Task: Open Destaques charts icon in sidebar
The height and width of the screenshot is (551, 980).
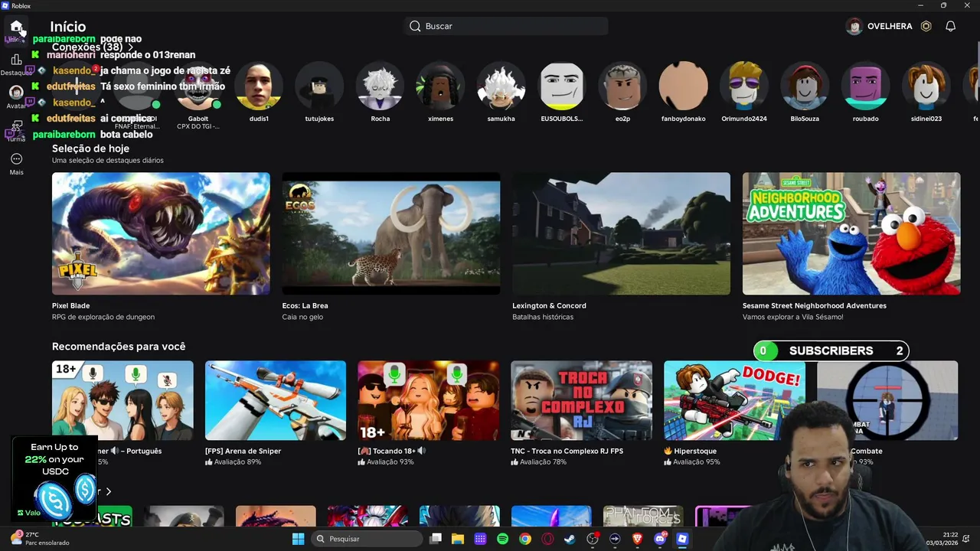Action: pos(16,60)
